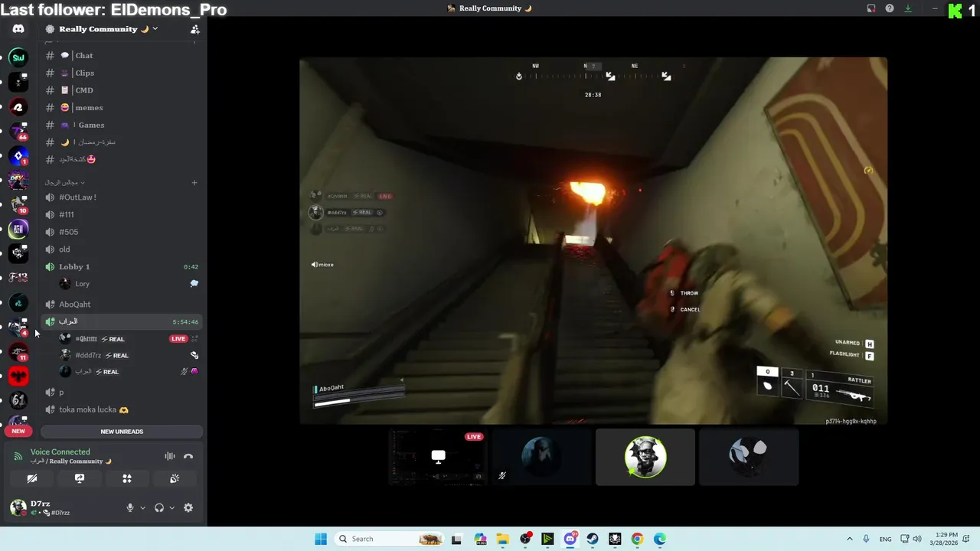Join the #505 voice channel
Screen dimensions: 980x551
click(122, 232)
